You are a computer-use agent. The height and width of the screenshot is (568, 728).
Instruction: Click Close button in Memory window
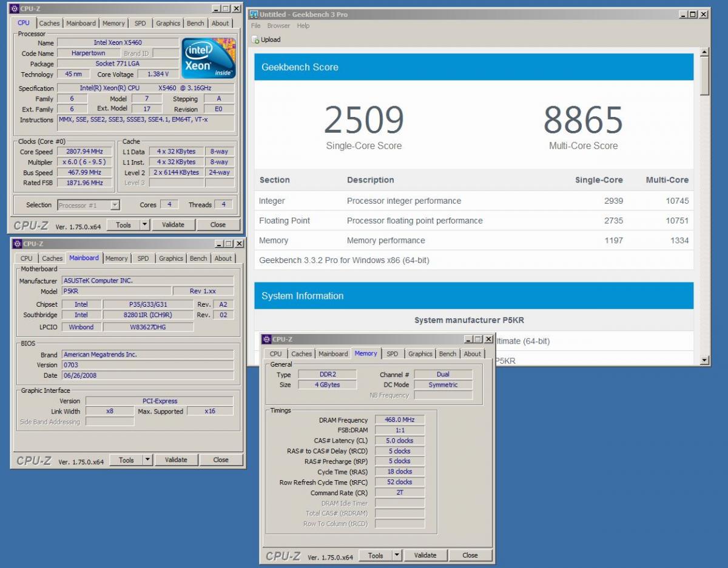point(470,555)
